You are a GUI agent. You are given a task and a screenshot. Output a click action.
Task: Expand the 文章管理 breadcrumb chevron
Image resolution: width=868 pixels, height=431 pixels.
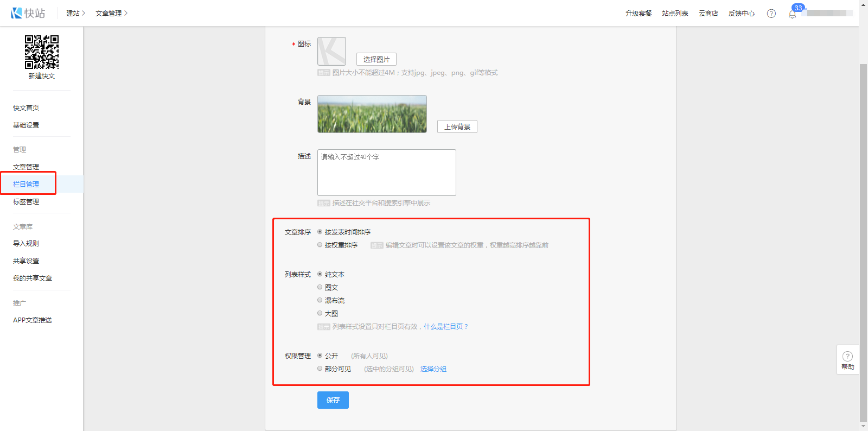click(126, 13)
